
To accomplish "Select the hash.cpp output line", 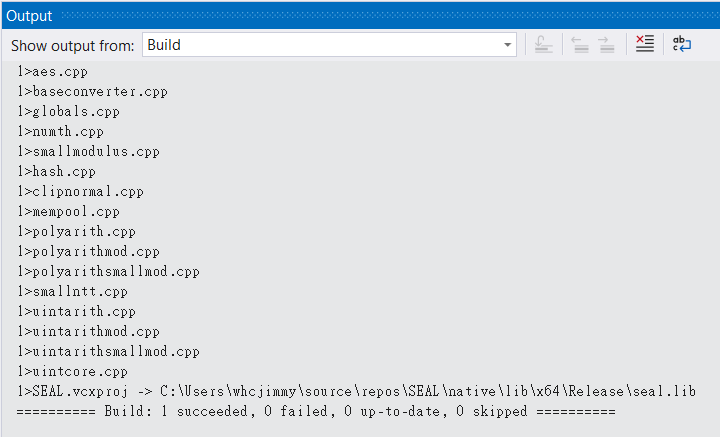I will pyautogui.click(x=56, y=172).
